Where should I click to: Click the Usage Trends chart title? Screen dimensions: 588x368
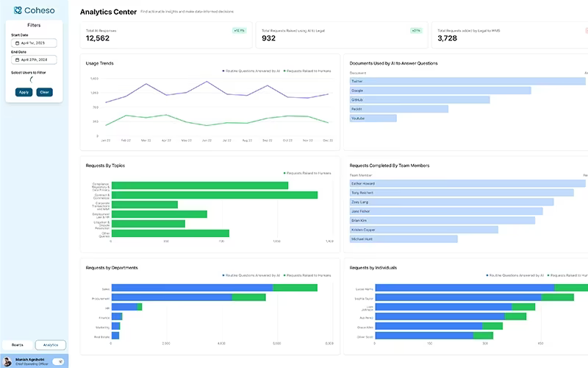100,63
